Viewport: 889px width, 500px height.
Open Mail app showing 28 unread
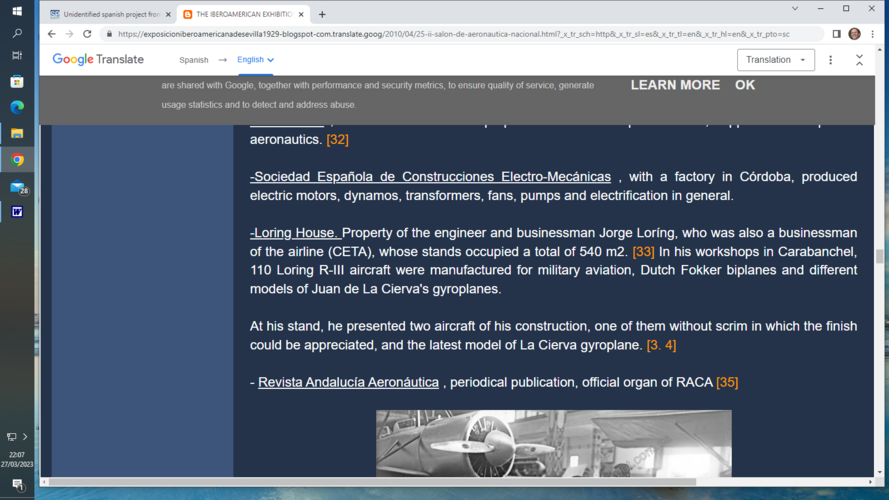coord(18,187)
